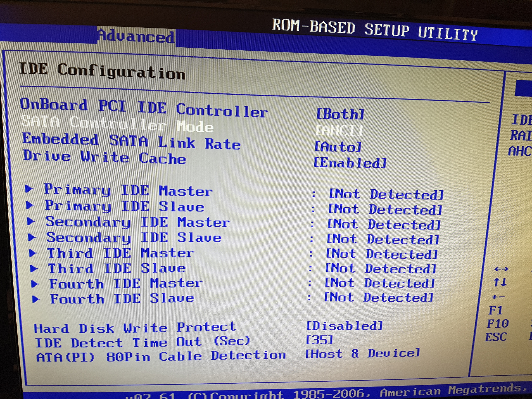Open Primary IDE Slave submenu

pos(124,206)
